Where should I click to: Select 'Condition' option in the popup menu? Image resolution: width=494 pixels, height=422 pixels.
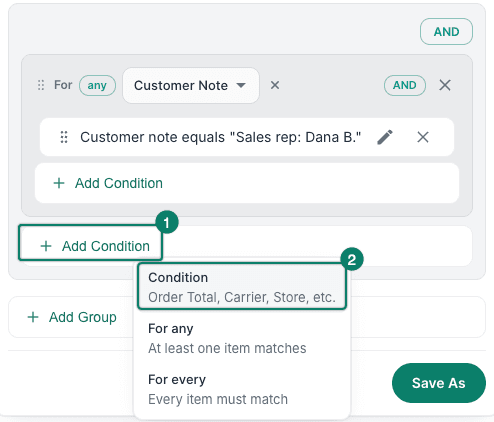coord(242,287)
